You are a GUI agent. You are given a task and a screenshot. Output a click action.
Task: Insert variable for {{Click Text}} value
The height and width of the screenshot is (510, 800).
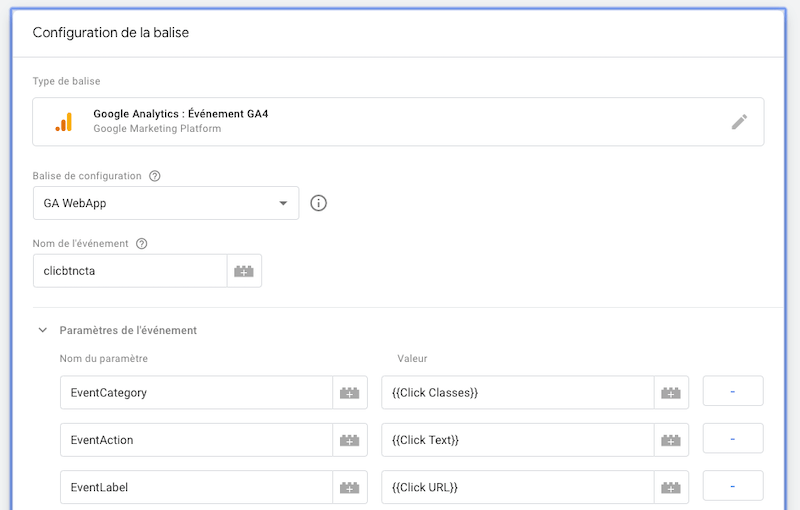point(671,440)
